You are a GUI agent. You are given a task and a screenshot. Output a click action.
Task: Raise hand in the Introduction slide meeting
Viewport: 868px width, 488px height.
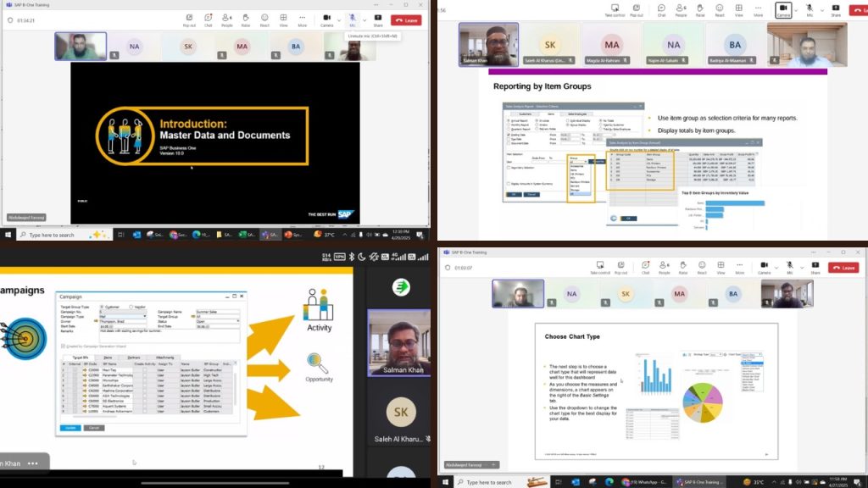[246, 20]
